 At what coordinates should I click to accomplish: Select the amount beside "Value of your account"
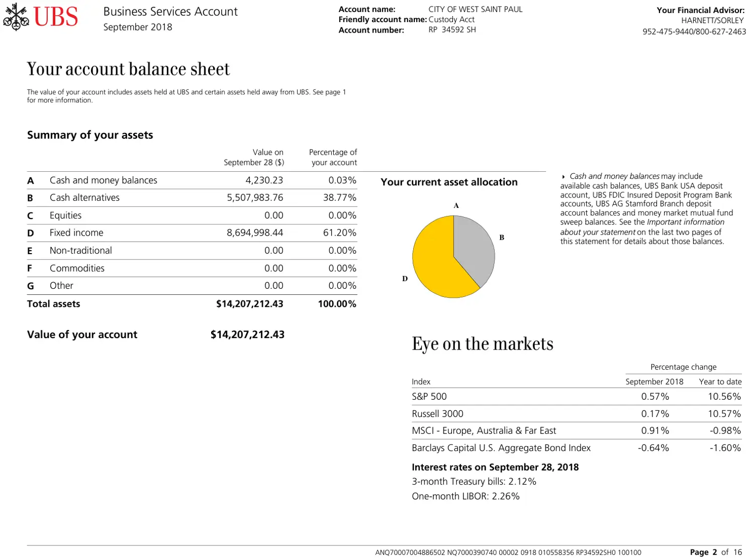[x=247, y=334]
